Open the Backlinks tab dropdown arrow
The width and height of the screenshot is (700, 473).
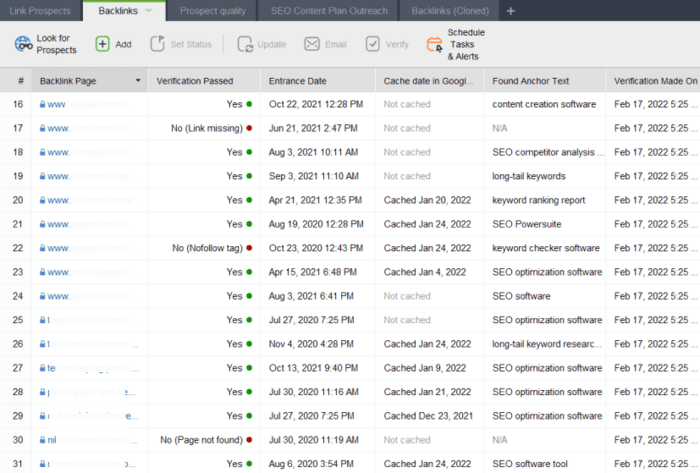pos(149,11)
